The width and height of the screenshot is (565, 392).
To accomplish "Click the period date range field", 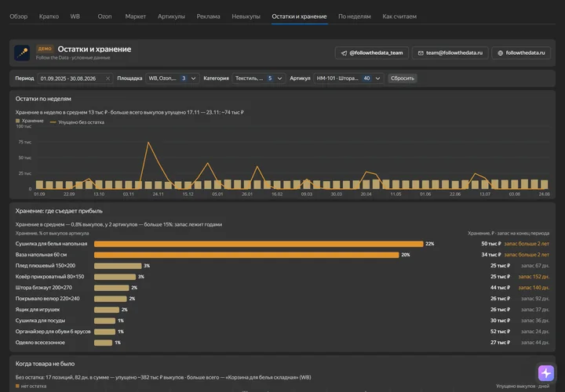I will [x=75, y=78].
